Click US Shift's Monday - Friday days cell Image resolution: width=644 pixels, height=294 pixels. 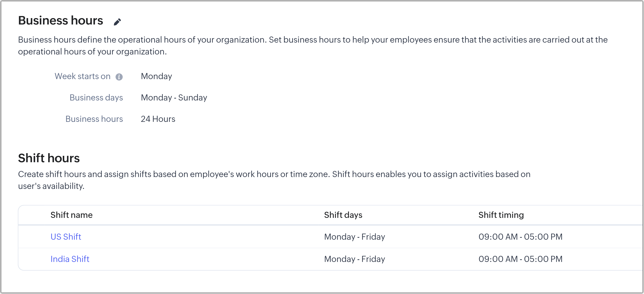tap(354, 237)
